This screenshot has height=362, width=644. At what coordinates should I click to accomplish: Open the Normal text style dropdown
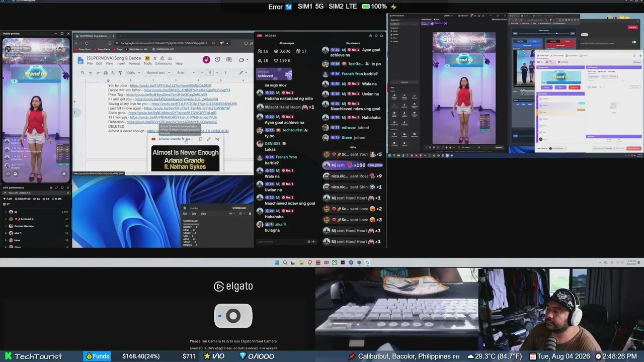tap(158, 73)
